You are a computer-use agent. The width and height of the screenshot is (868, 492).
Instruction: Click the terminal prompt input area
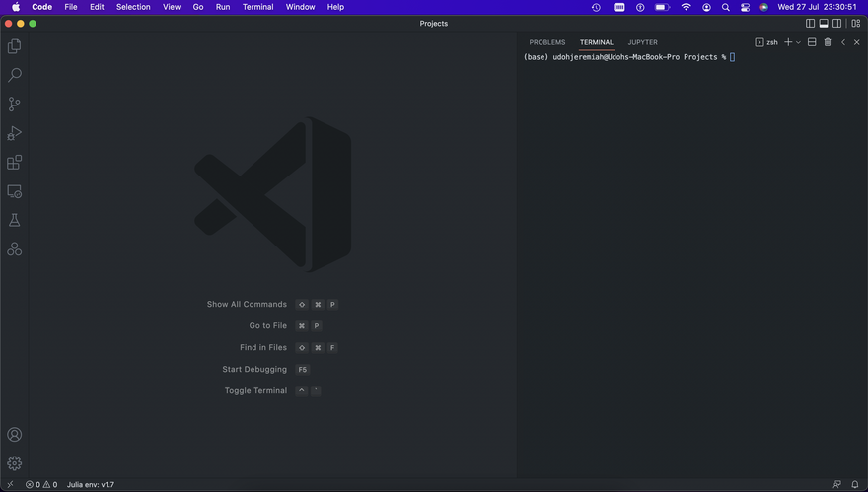tap(732, 57)
